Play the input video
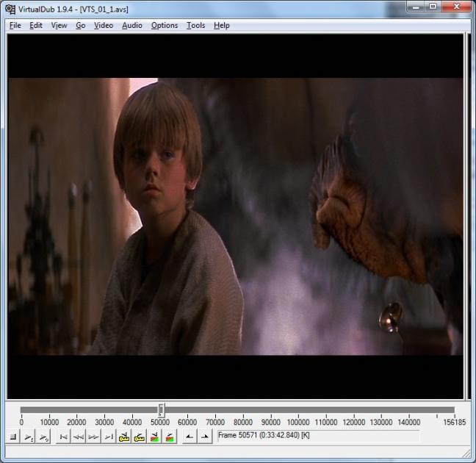476x463 pixels. pos(28,437)
